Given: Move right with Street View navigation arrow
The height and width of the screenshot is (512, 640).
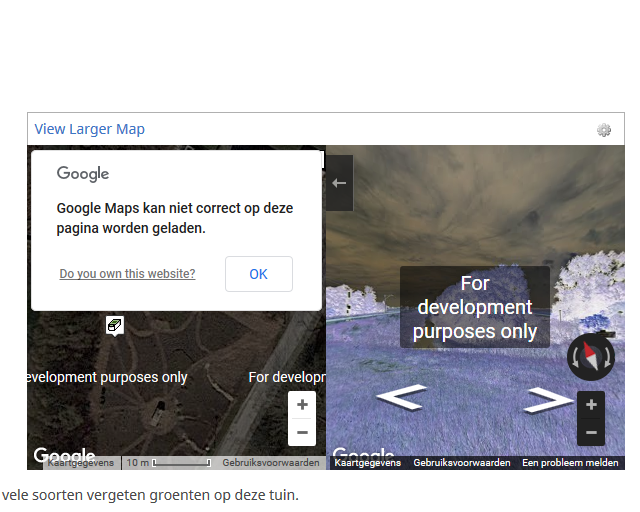Looking at the screenshot, I should [x=547, y=400].
